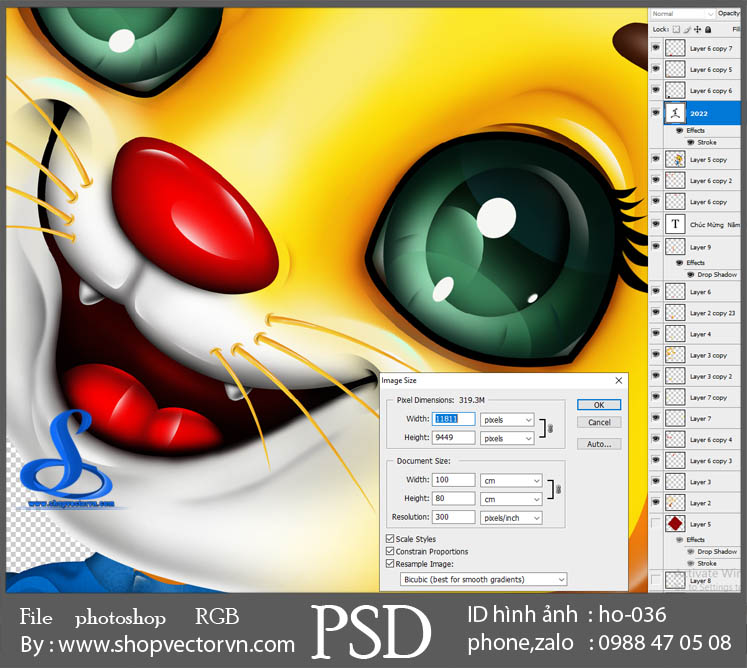Open document Width cm units dropdown

coord(511,481)
